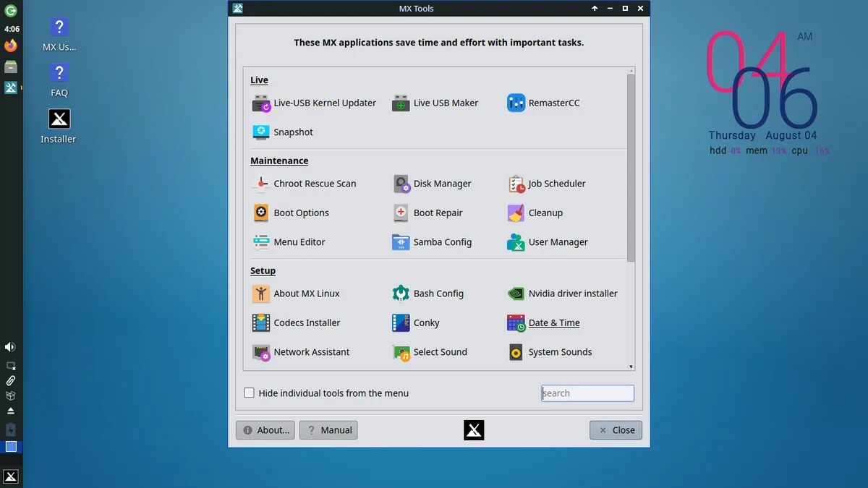This screenshot has width=868, height=488.
Task: Click the MX Tools taskbar icon
Action: click(x=11, y=87)
